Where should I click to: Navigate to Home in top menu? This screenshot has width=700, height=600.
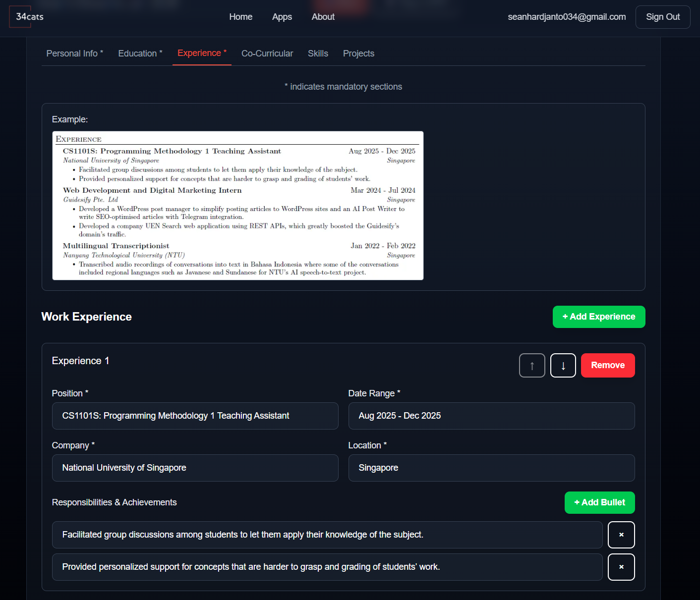(x=240, y=17)
